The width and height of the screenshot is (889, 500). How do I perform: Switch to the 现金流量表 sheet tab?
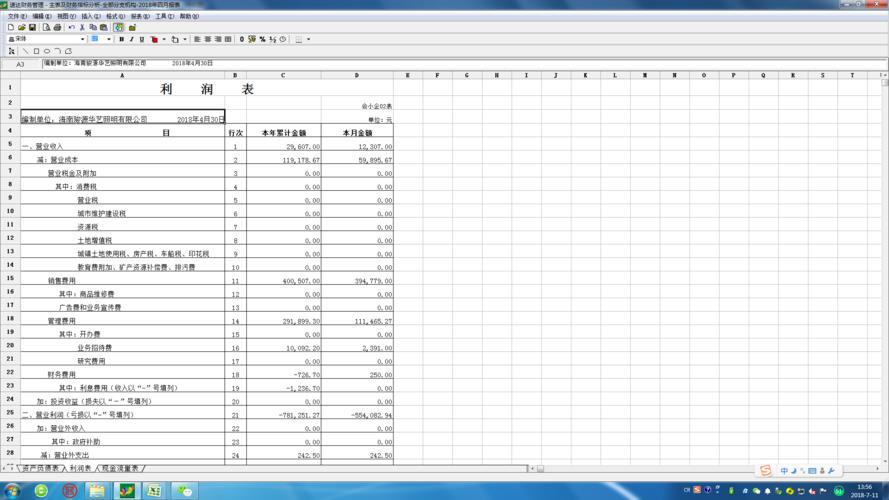pos(120,468)
